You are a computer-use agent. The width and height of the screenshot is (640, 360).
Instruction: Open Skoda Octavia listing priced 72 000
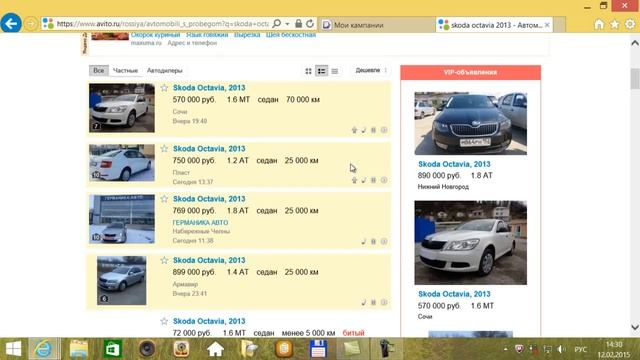coord(209,321)
